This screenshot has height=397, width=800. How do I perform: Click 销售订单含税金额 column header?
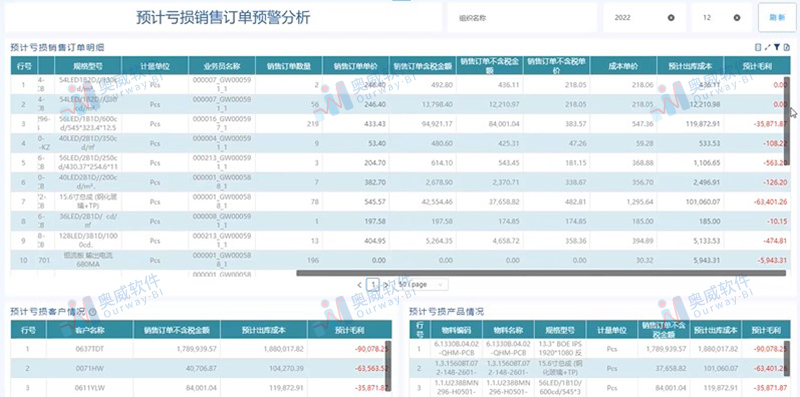tap(422, 66)
